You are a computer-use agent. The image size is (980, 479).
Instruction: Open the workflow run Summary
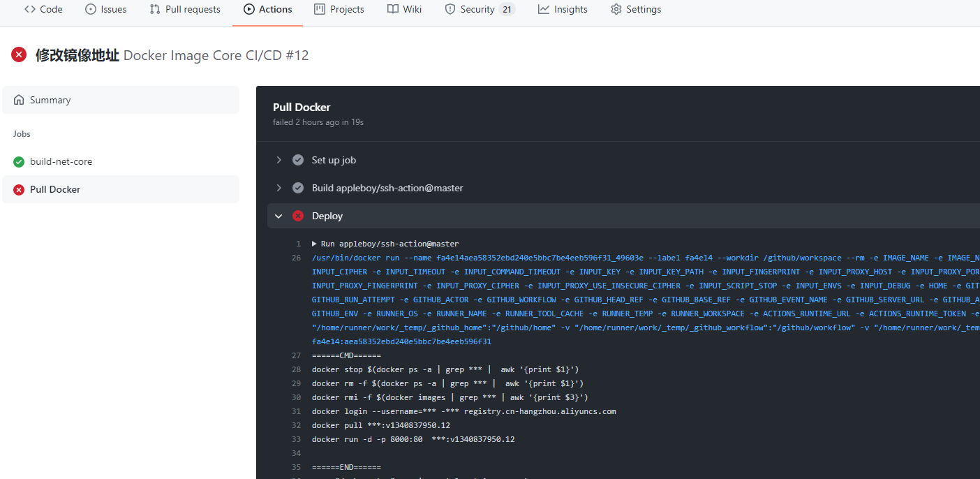tap(50, 100)
